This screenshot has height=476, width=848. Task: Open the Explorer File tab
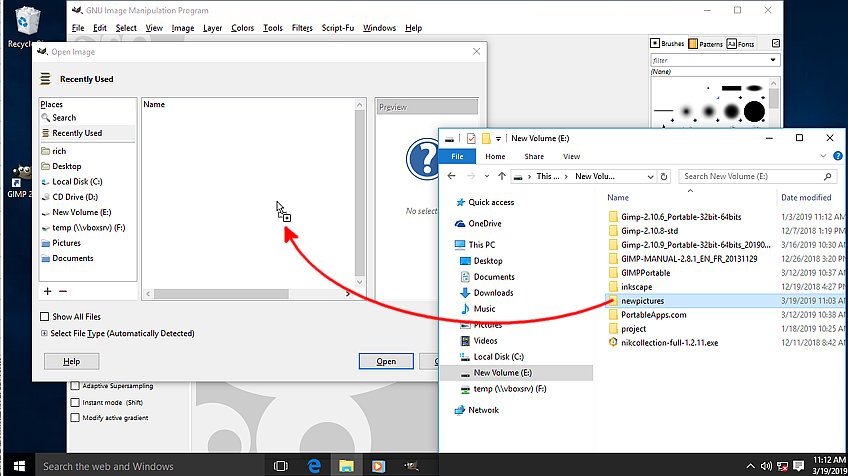click(457, 156)
